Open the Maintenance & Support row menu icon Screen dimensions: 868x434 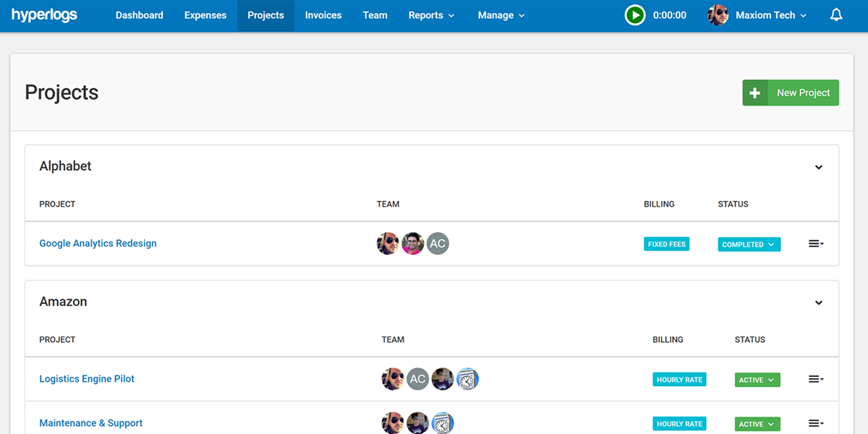click(x=815, y=424)
